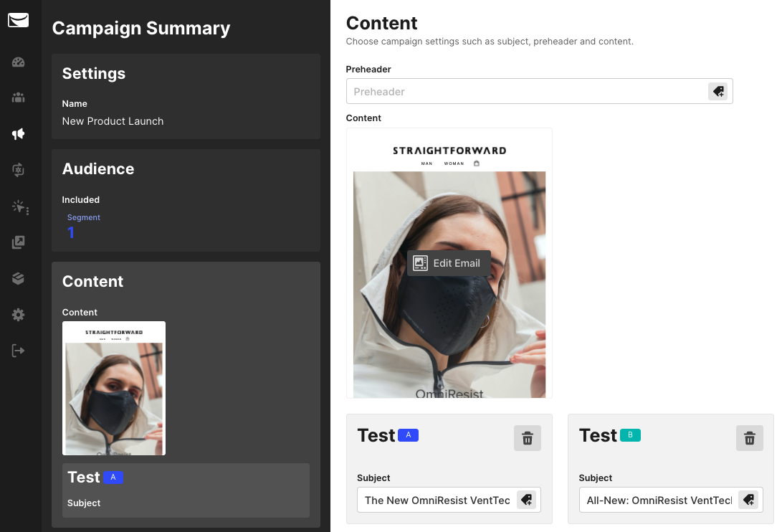Open the dashboard gauge icon in sidebar
Screen dimensions: 782x532
(x=19, y=62)
